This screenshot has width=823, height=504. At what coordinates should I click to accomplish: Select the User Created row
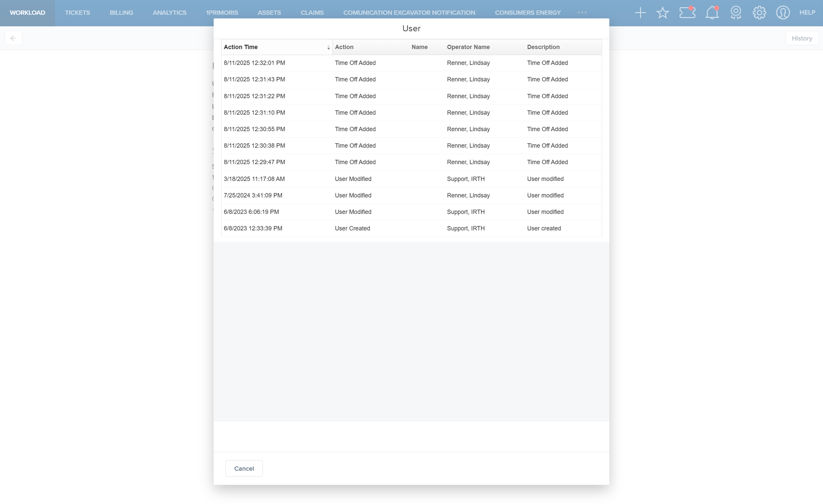411,228
